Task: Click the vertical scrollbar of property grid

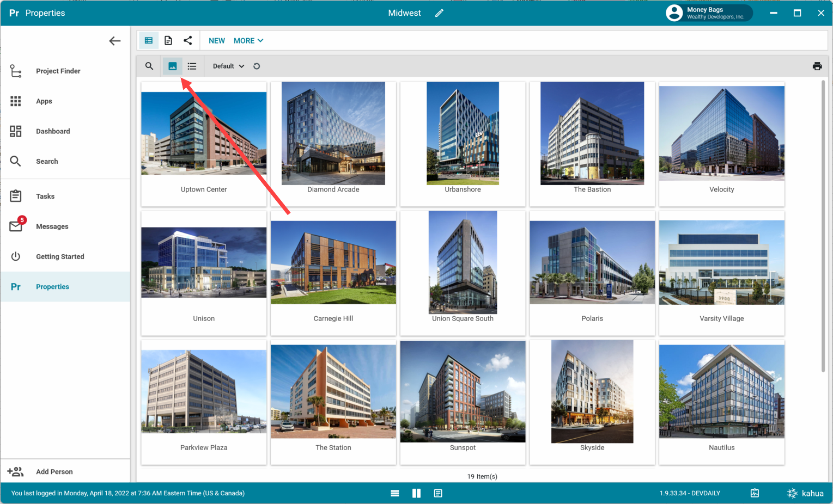Action: 823,226
